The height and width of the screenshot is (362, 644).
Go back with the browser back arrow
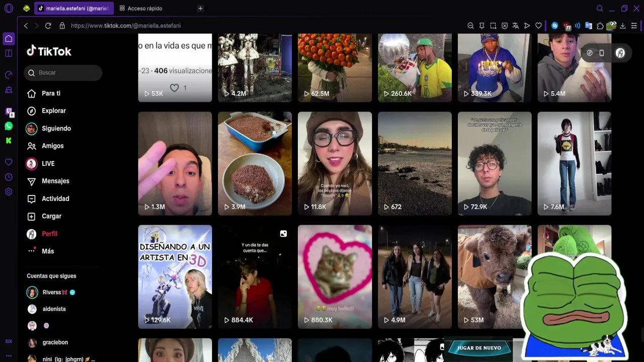coord(26,26)
